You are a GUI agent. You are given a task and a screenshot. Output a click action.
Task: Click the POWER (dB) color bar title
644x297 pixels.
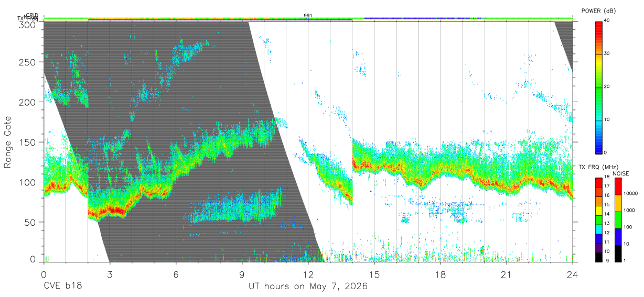coord(598,10)
